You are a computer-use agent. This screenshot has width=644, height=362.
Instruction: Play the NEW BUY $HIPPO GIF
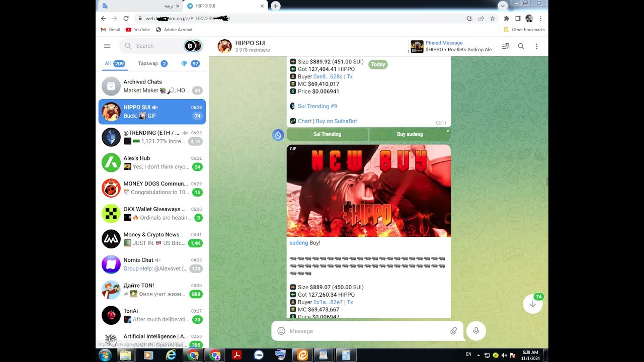[x=369, y=191]
